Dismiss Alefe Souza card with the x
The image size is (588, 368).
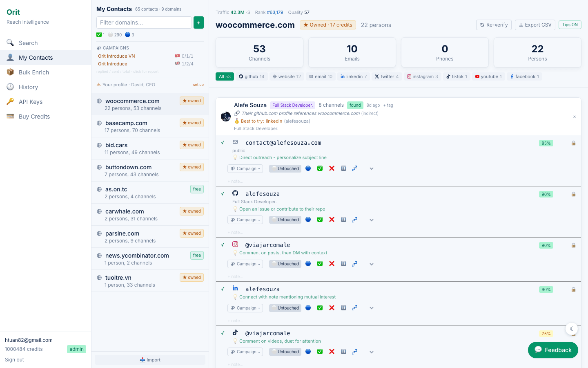[x=575, y=117]
